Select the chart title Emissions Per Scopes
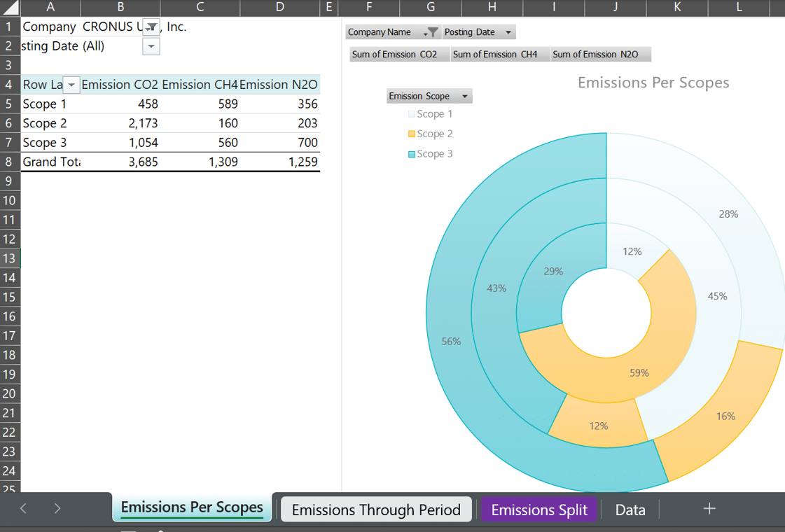Image resolution: width=785 pixels, height=532 pixels. coord(653,83)
